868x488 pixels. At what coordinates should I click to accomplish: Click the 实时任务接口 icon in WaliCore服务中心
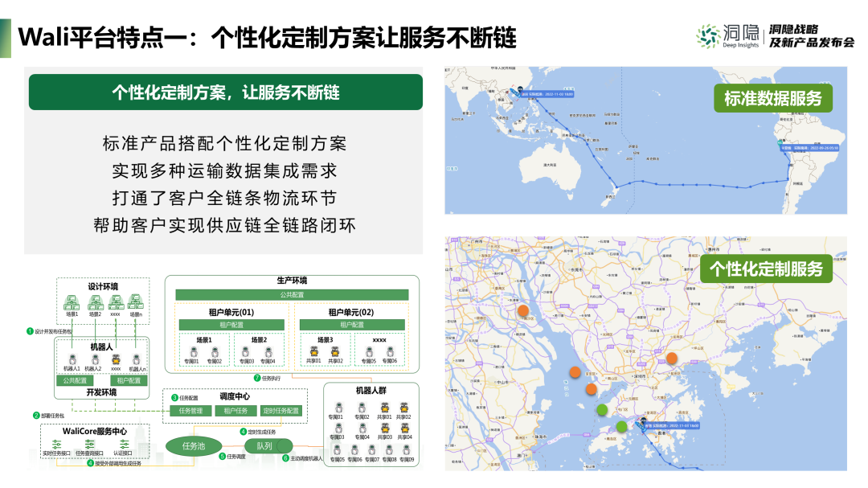[x=55, y=445]
